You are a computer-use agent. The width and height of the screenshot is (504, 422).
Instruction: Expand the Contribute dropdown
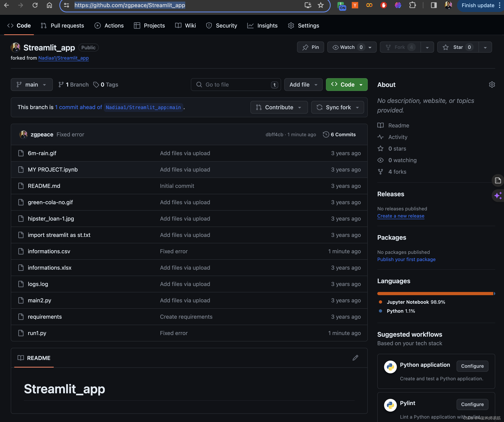pos(279,107)
